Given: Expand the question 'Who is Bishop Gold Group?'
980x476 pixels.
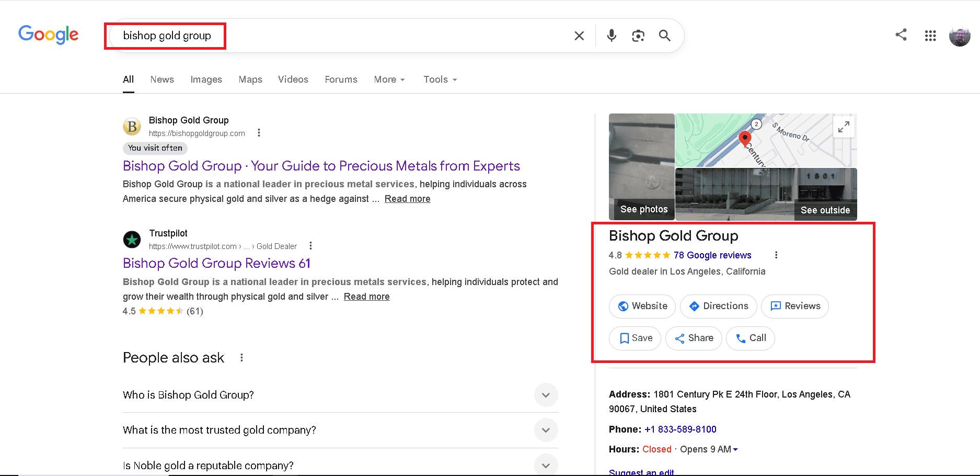Looking at the screenshot, I should [546, 395].
